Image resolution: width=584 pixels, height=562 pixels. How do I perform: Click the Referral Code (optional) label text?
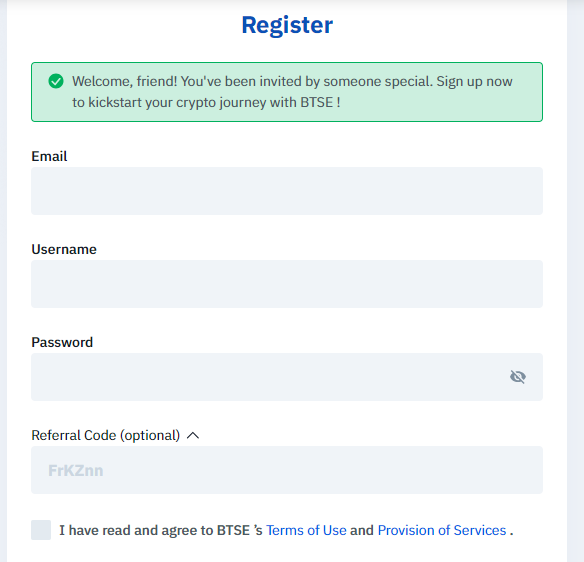(x=106, y=435)
